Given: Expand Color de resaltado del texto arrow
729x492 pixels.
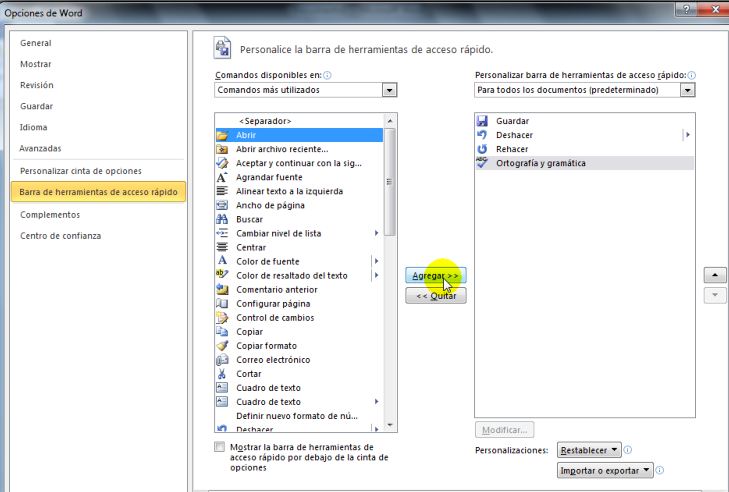Looking at the screenshot, I should point(377,275).
